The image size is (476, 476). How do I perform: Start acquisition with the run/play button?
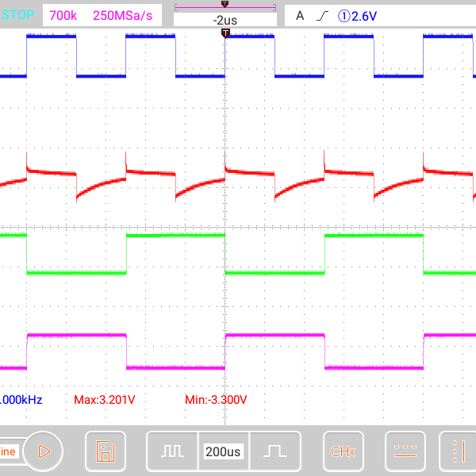(x=43, y=451)
